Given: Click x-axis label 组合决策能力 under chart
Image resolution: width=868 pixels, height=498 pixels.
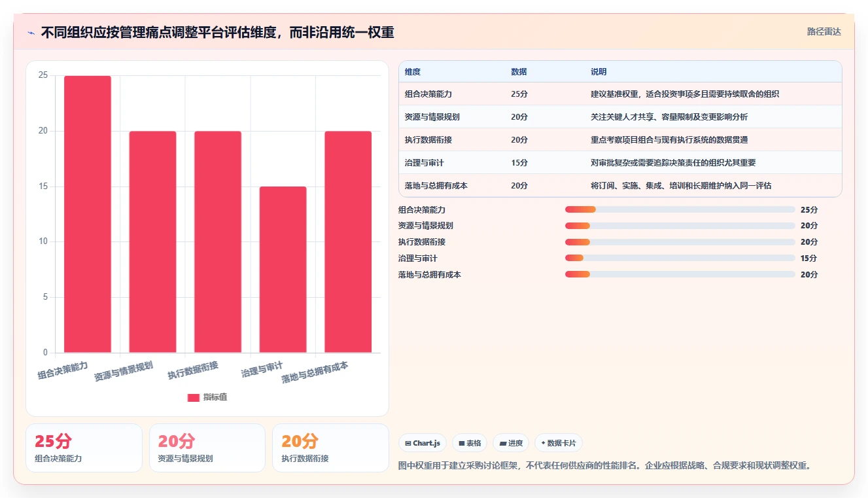Looking at the screenshot, I should pos(63,370).
